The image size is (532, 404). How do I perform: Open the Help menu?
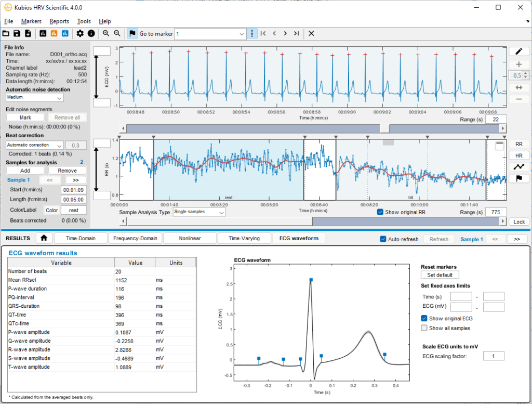pyautogui.click(x=105, y=21)
